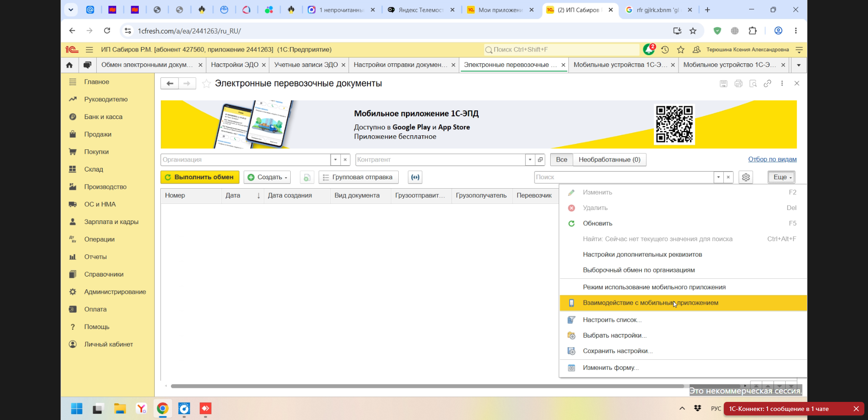Image resolution: width=868 pixels, height=420 pixels.
Task: Focus the global Поиск Ctrl+Shift+F field
Action: point(562,50)
